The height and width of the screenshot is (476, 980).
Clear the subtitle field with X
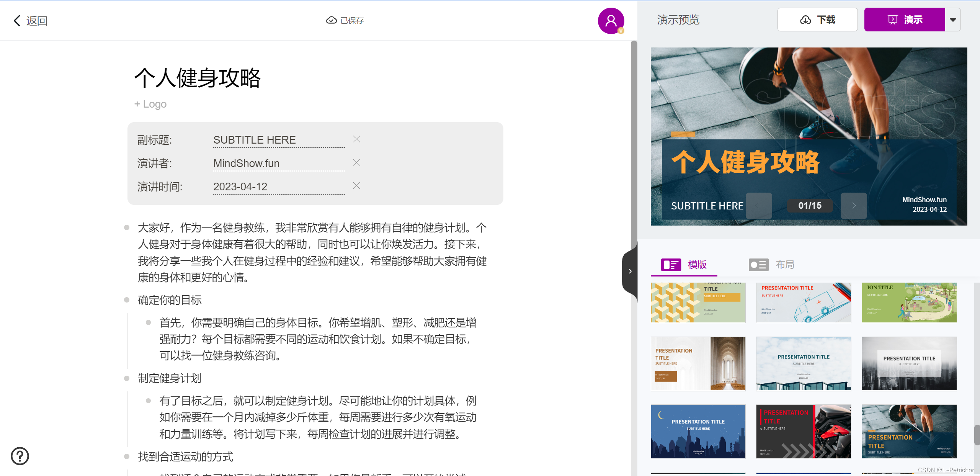(x=356, y=139)
